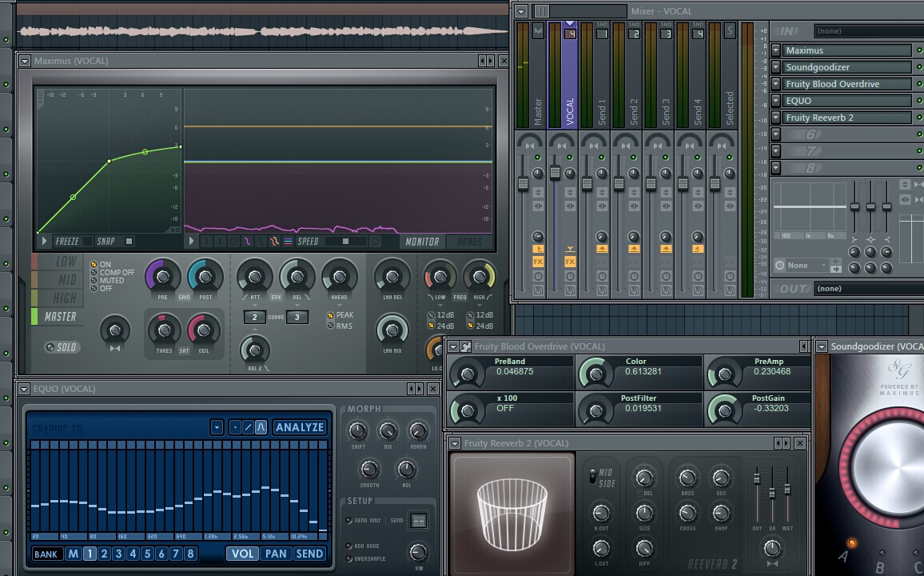Click the FX icon on the VOCAL mixer track

[x=570, y=261]
